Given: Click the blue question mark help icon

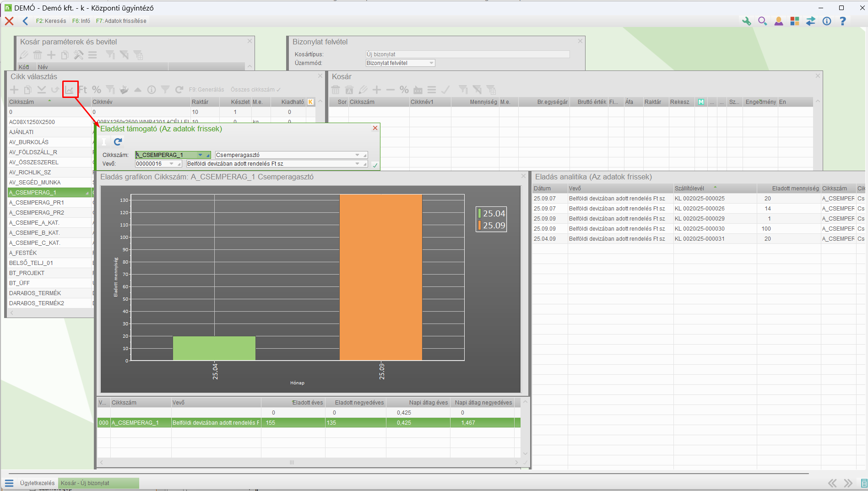Looking at the screenshot, I should [x=842, y=21].
